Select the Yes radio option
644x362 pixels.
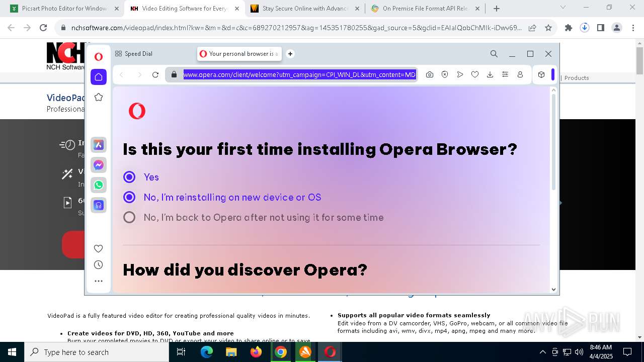point(129,177)
